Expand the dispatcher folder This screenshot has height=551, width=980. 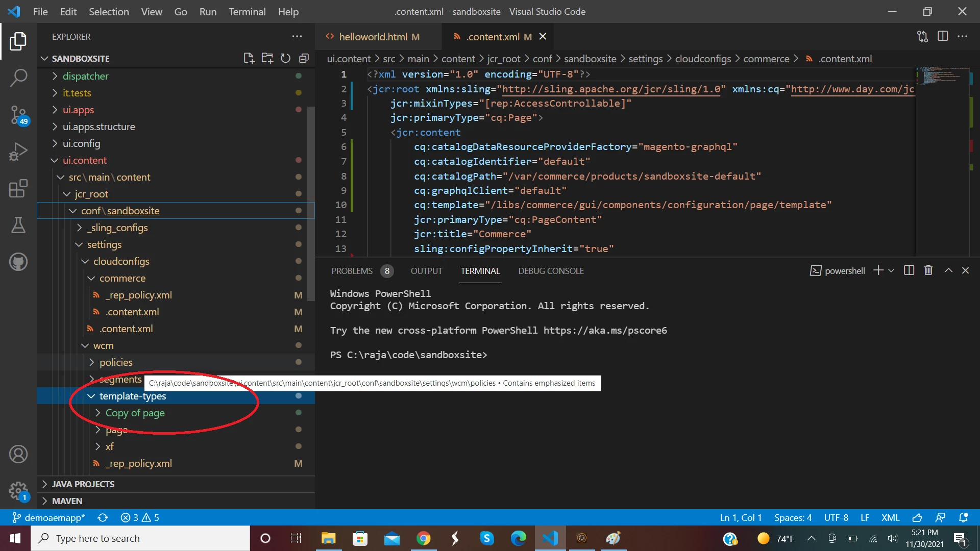click(x=85, y=76)
